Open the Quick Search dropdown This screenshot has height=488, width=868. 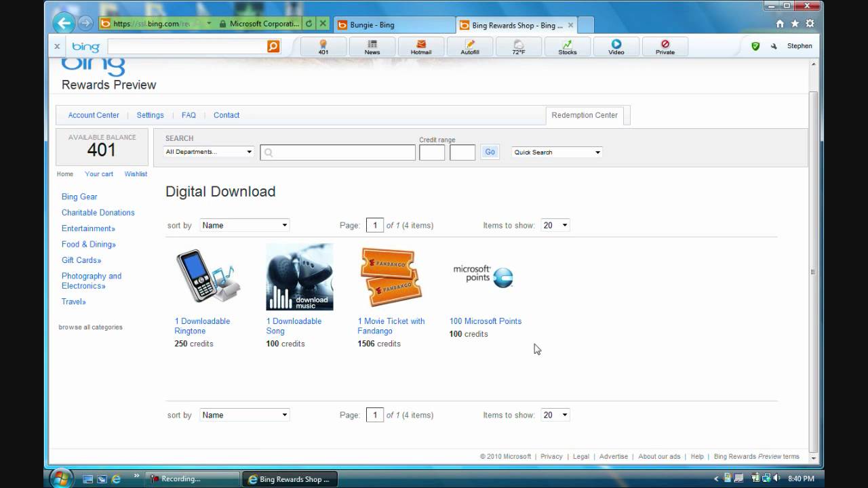click(x=557, y=152)
